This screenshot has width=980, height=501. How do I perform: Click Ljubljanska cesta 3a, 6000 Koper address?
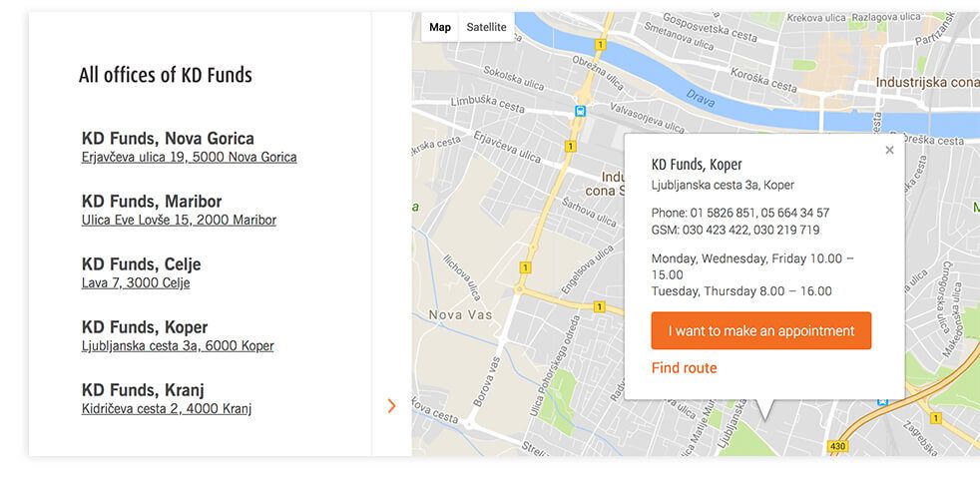tap(178, 345)
